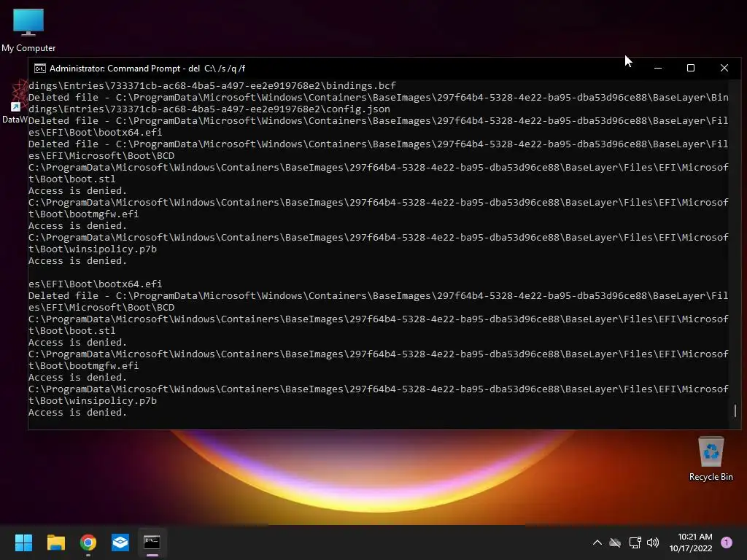Close the Command Prompt window
Viewport: 747px width, 560px height.
click(724, 68)
